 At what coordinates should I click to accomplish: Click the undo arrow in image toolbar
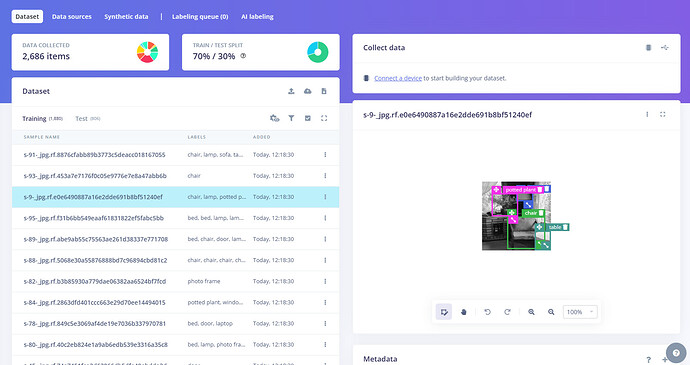click(488, 312)
